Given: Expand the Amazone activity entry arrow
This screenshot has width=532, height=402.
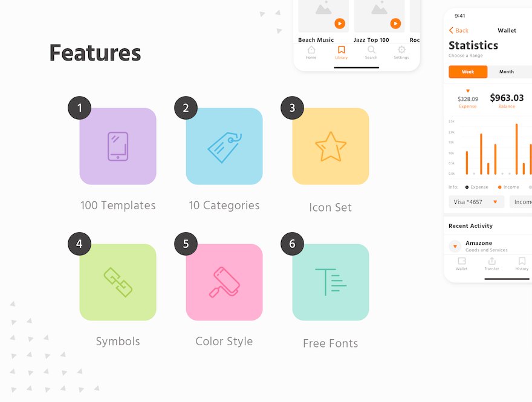Looking at the screenshot, I should 455,246.
